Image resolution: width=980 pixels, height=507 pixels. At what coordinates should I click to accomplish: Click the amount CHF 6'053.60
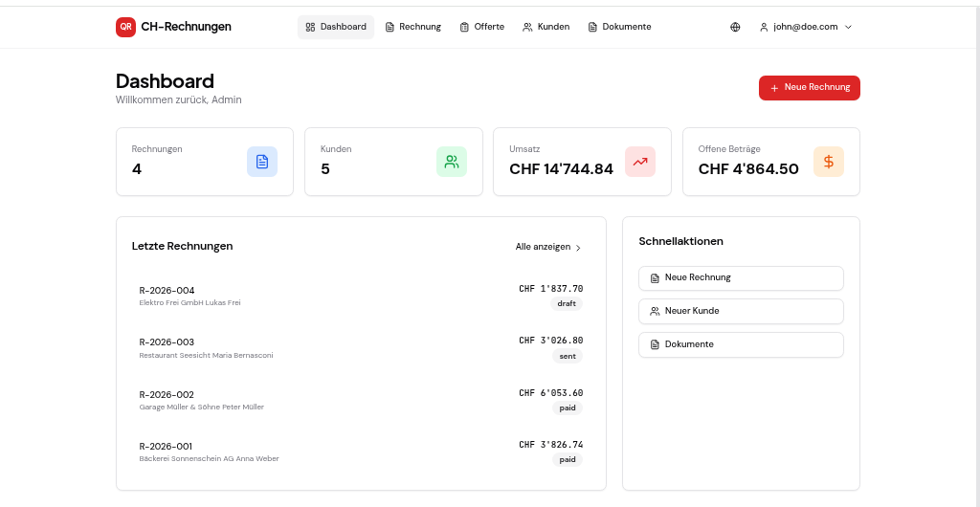click(550, 393)
